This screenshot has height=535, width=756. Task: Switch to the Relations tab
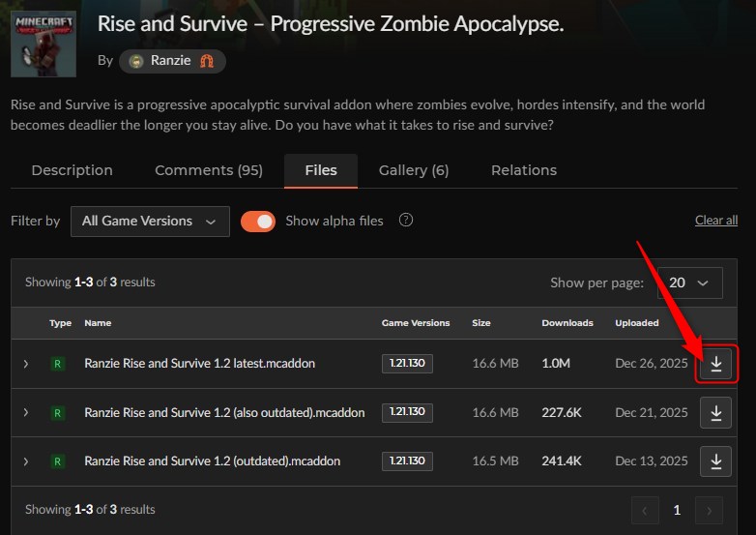[524, 170]
